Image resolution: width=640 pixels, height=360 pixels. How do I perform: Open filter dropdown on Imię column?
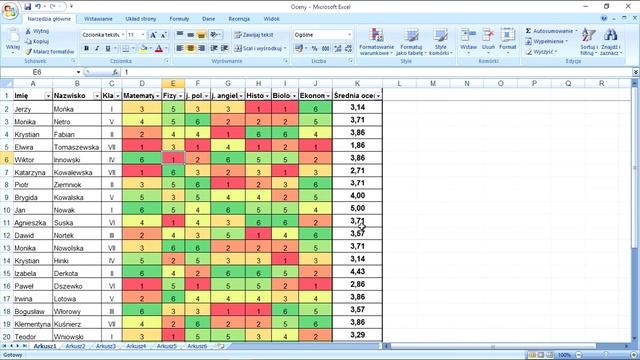click(48, 96)
